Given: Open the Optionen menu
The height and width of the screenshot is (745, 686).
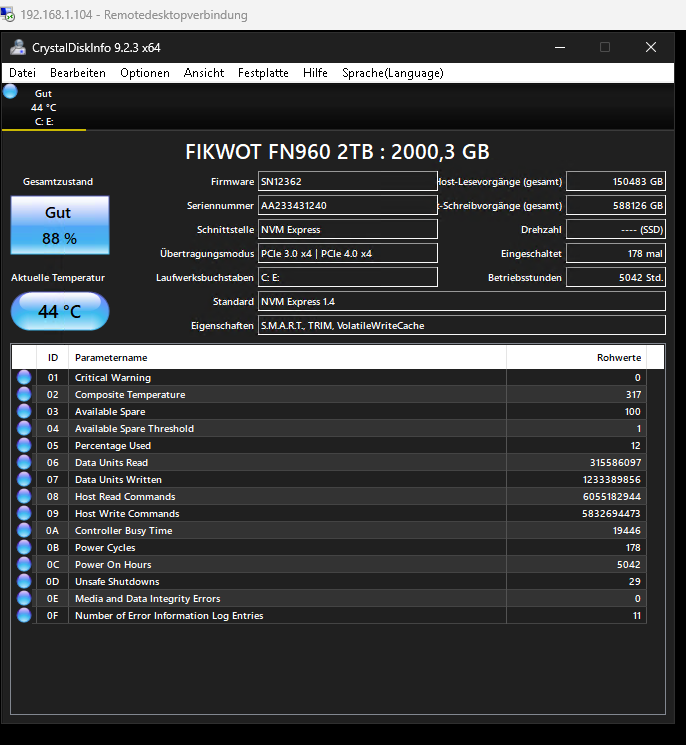Looking at the screenshot, I should pyautogui.click(x=144, y=73).
